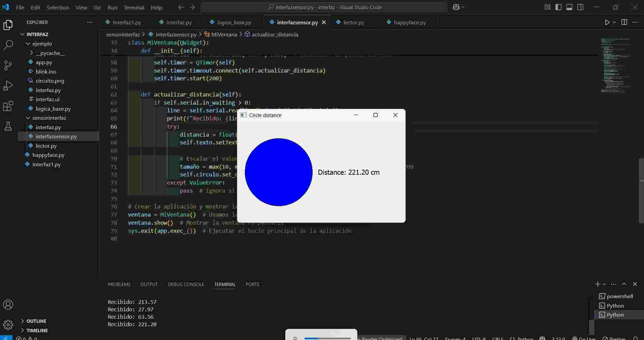Open the editor More Actions ellipsis
This screenshot has width=644, height=340.
pos(635,22)
